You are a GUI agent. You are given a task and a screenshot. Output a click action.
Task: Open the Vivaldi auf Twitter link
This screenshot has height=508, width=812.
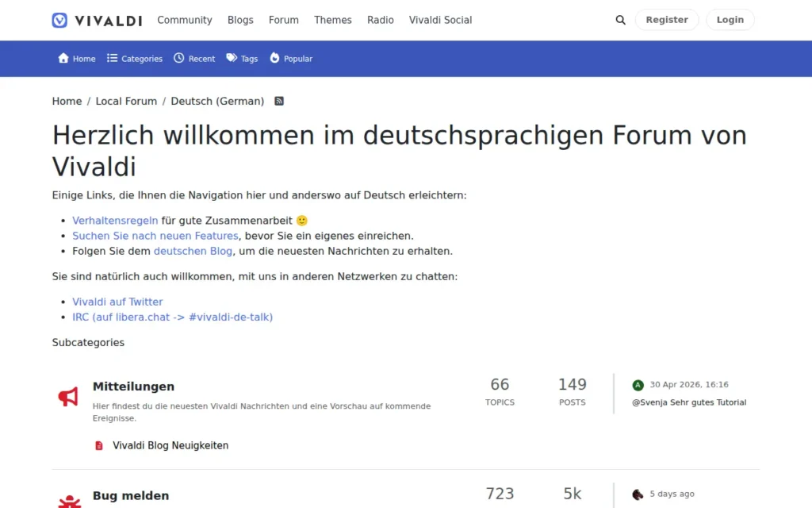(x=117, y=302)
